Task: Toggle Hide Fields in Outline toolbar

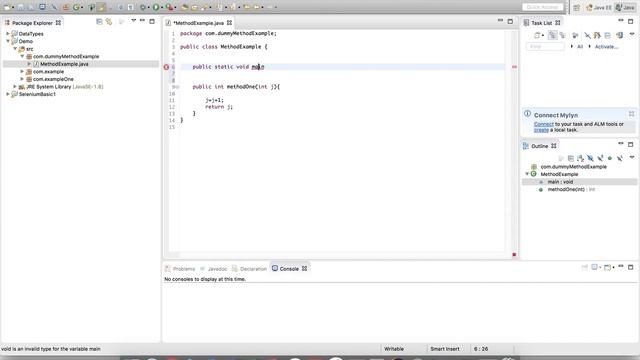Action: pyautogui.click(x=590, y=158)
